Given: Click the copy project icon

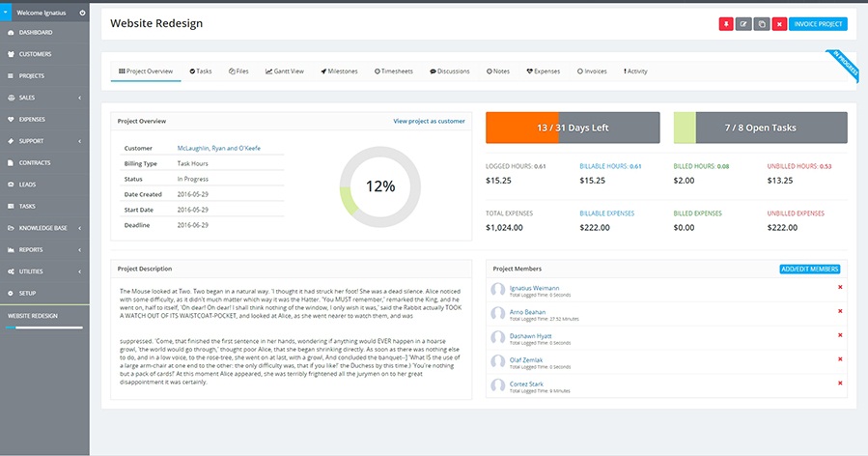Looking at the screenshot, I should pyautogui.click(x=761, y=24).
